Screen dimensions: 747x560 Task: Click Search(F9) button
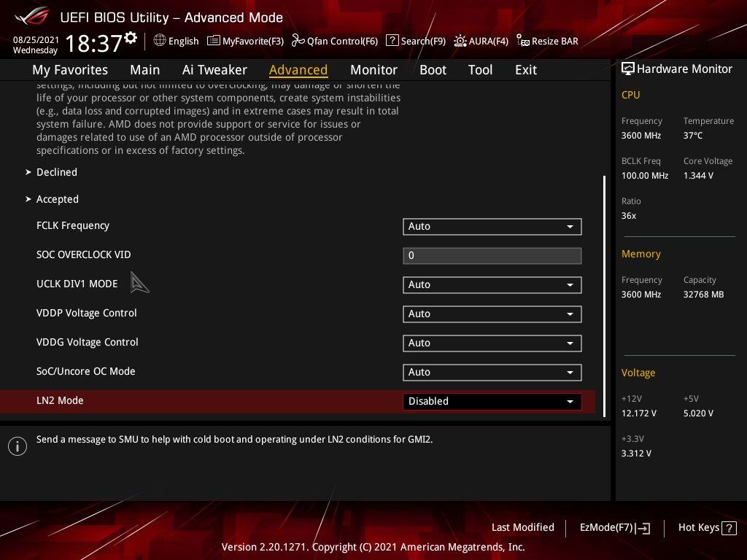pyautogui.click(x=416, y=41)
